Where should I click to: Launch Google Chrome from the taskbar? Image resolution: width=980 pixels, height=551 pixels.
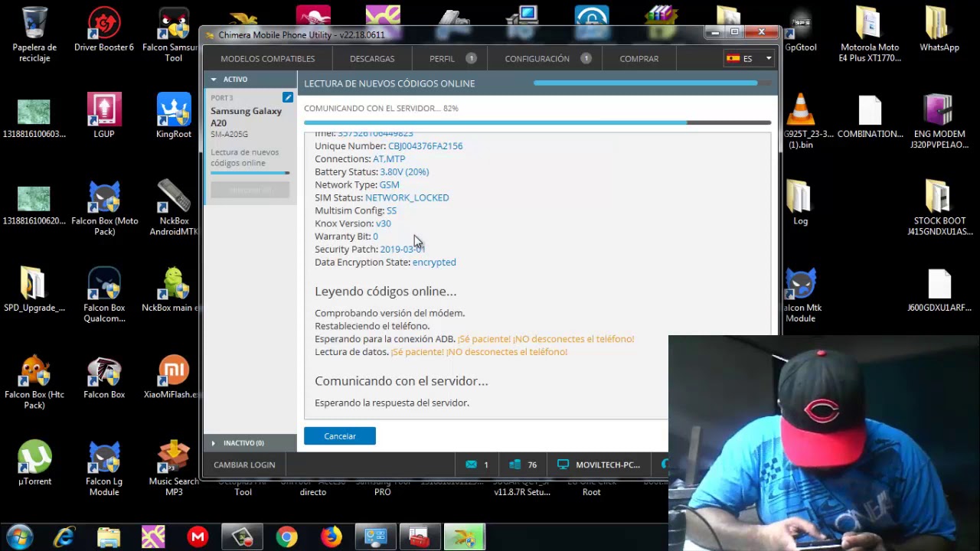(286, 537)
